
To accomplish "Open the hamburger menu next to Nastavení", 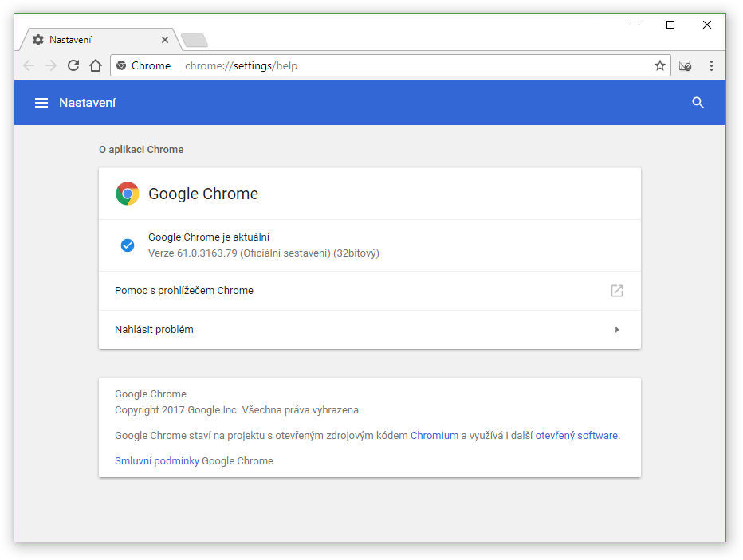I will 41,103.
